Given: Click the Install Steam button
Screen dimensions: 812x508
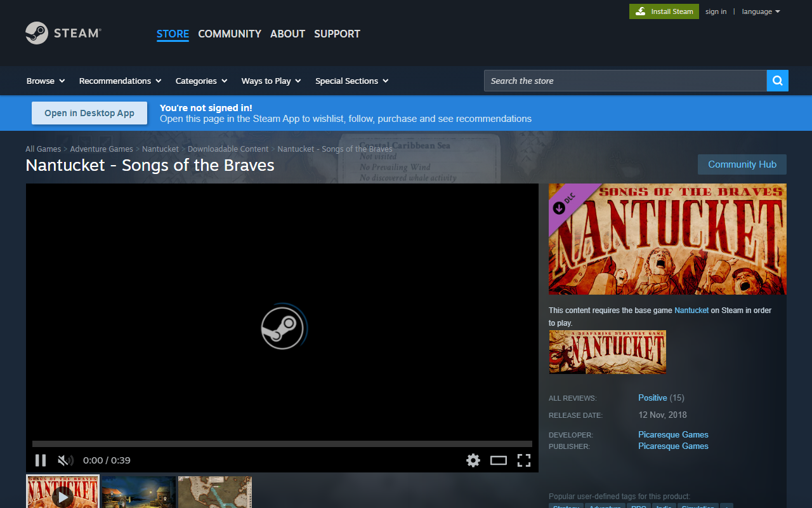Looking at the screenshot, I should 664,11.
